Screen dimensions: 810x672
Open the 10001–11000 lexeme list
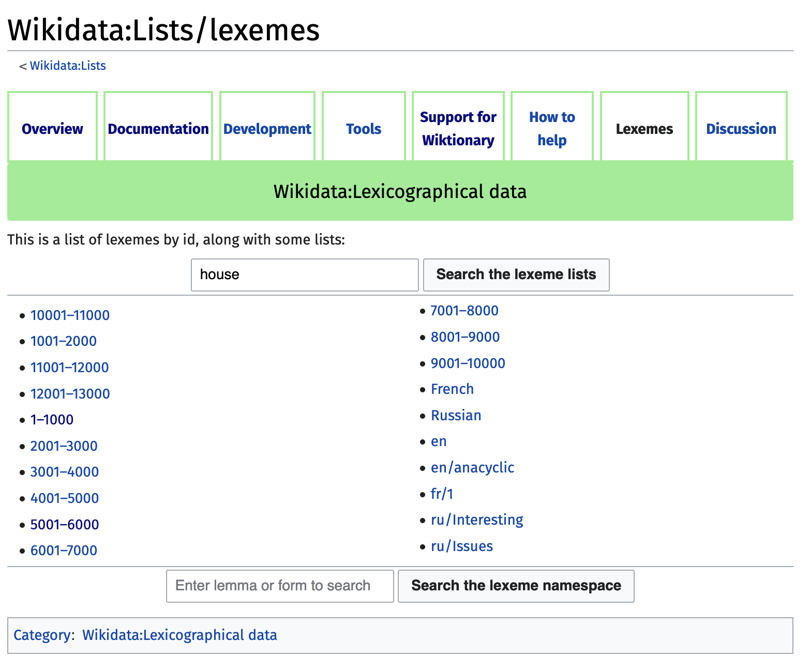click(x=70, y=315)
